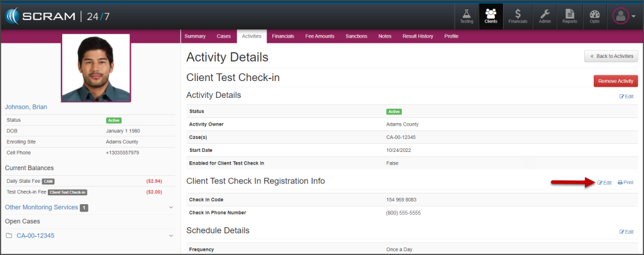Click the client's profile photo
Viewport: 644px width, 255px height.
point(96,68)
